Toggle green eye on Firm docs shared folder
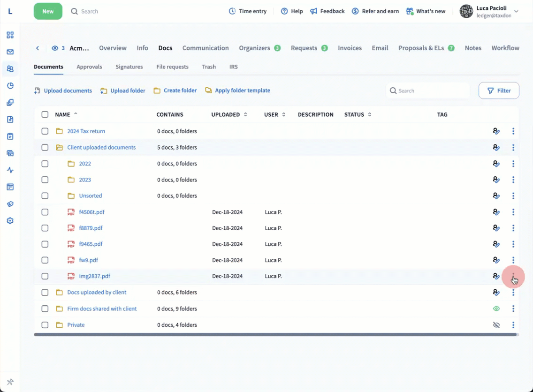The width and height of the screenshot is (533, 392). coord(496,309)
